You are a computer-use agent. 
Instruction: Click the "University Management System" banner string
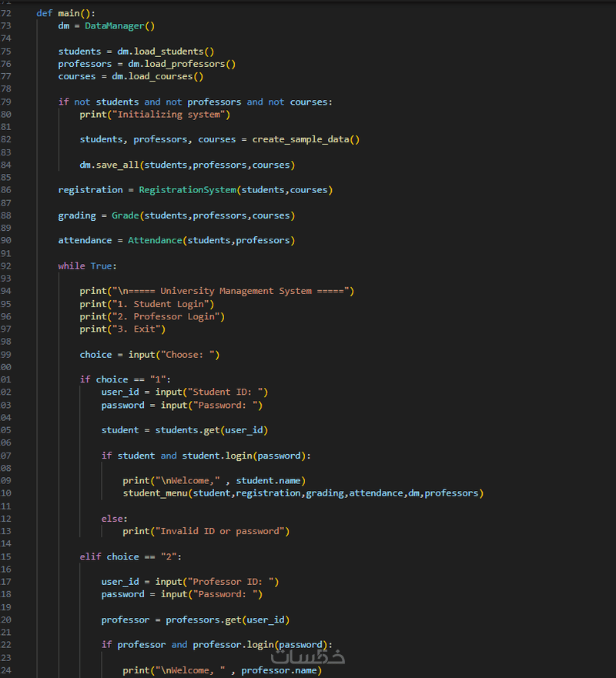pos(230,292)
